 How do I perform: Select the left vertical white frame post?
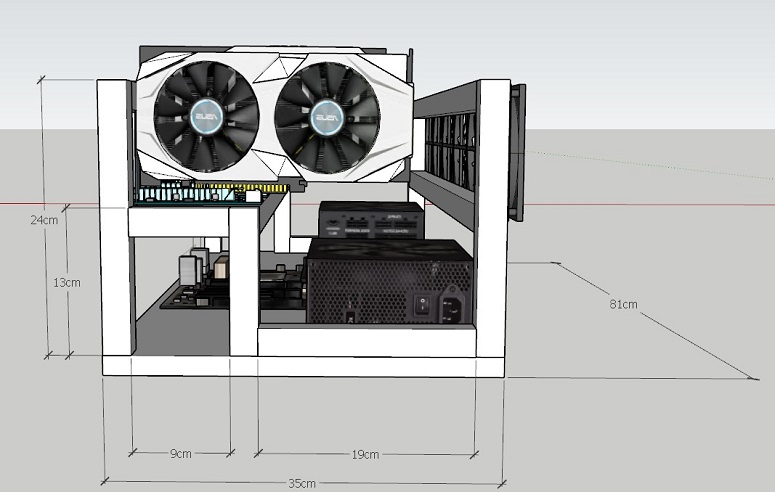click(x=115, y=218)
